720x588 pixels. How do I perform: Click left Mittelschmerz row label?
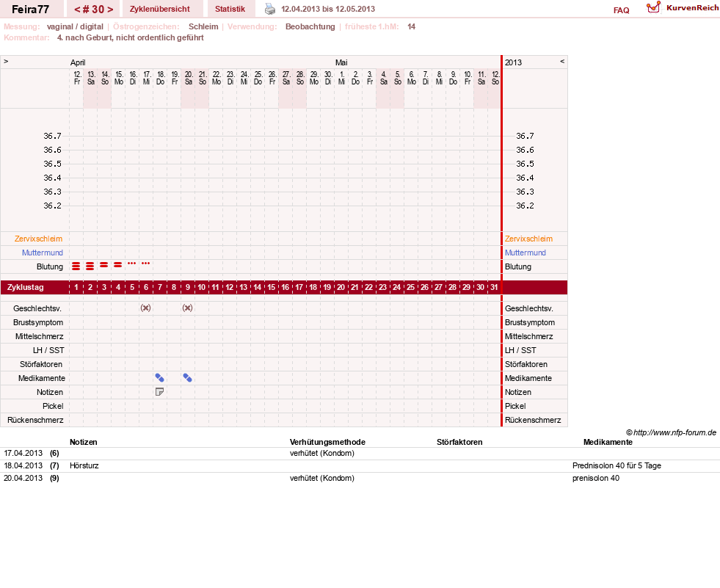click(39, 336)
